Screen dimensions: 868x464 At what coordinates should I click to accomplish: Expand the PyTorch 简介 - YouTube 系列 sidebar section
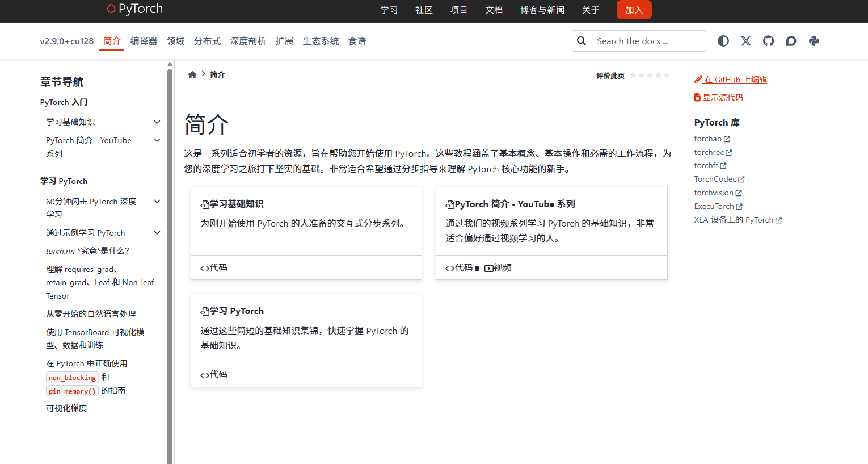click(157, 140)
